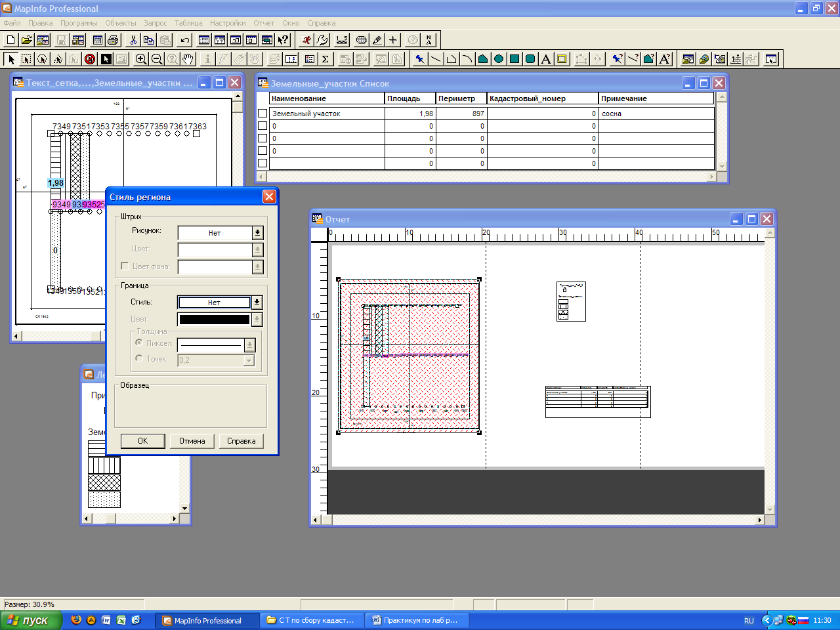Click the Cut scissors icon

pos(133,40)
